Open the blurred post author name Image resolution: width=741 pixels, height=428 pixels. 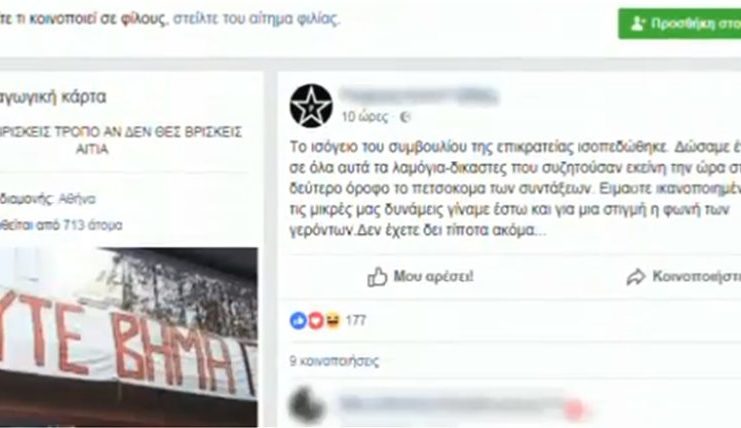click(x=419, y=96)
